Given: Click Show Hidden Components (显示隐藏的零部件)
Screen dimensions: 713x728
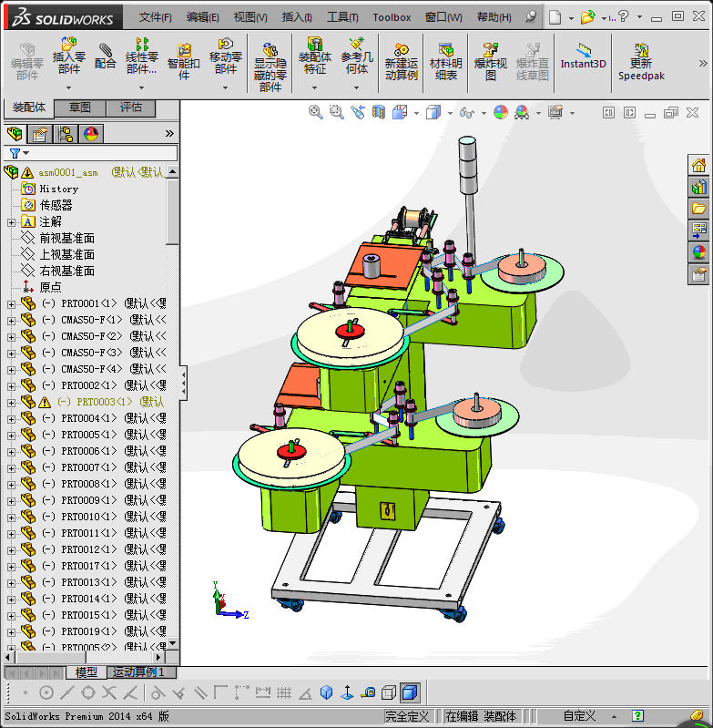Looking at the screenshot, I should click(x=270, y=67).
